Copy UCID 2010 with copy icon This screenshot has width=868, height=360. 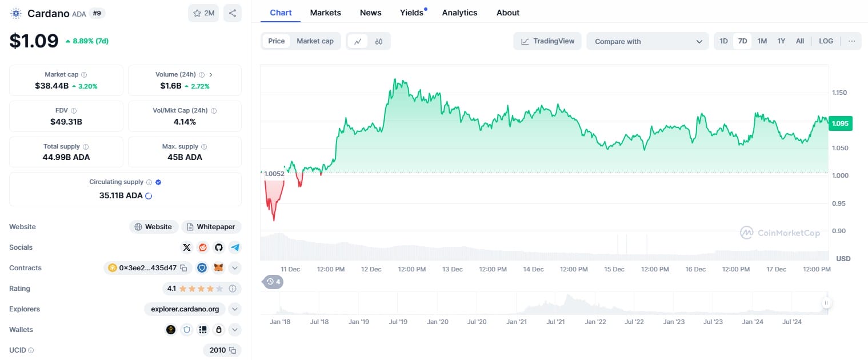click(233, 350)
